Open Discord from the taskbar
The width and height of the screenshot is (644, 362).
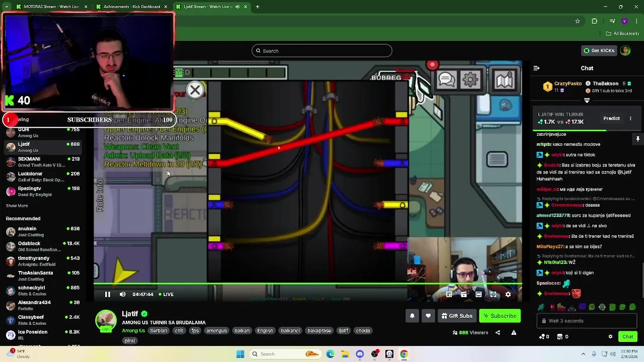click(360, 354)
